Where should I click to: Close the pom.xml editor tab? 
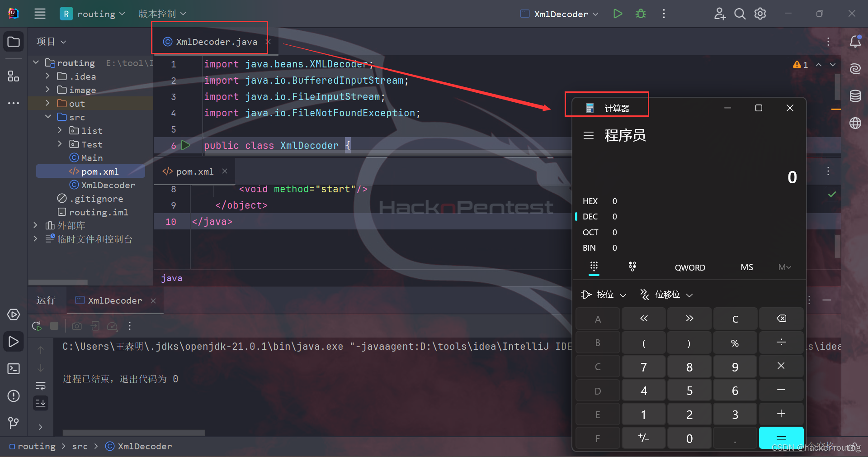(x=225, y=171)
